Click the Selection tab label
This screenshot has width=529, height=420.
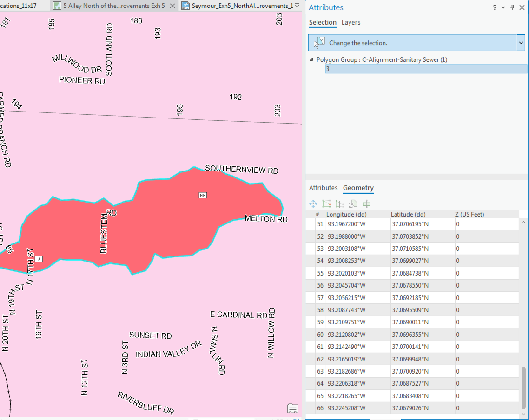[323, 22]
